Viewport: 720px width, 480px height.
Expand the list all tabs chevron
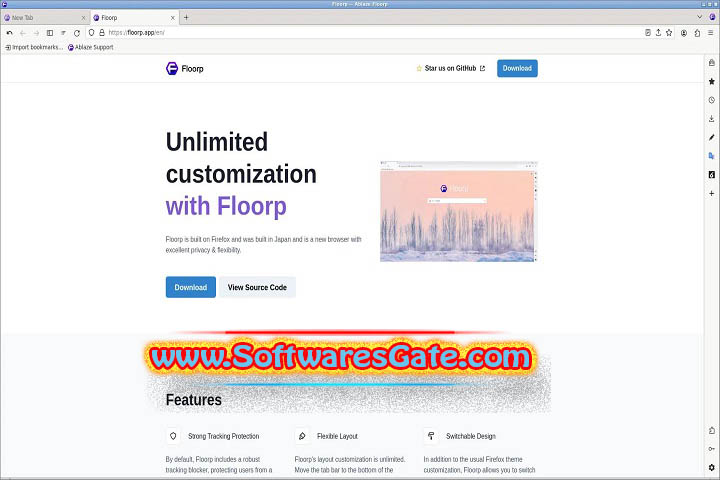[699, 17]
